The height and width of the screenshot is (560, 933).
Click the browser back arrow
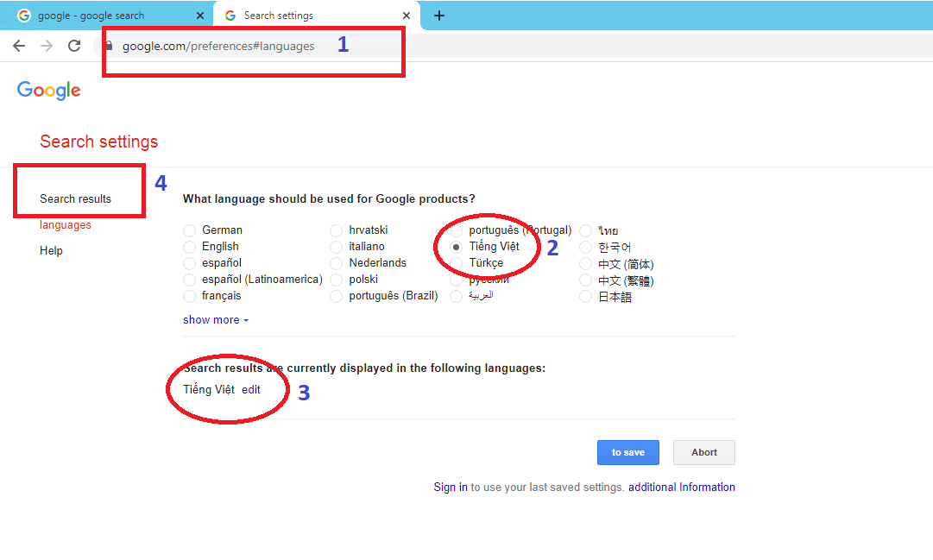coord(19,46)
